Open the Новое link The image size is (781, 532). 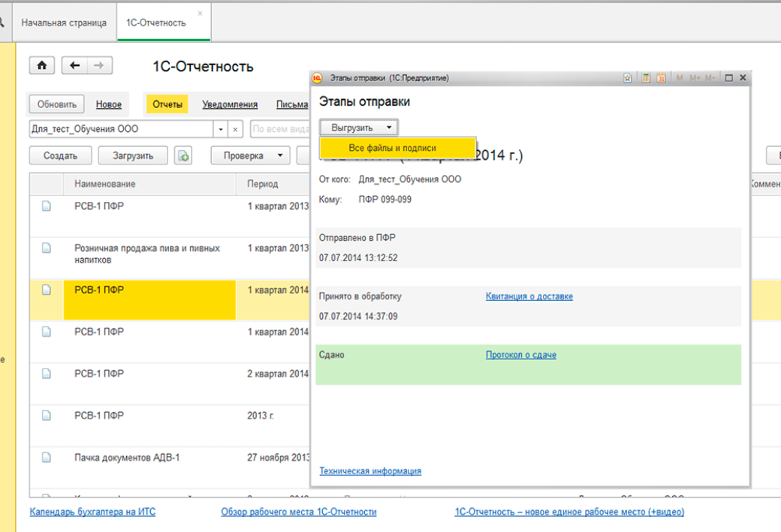[109, 104]
